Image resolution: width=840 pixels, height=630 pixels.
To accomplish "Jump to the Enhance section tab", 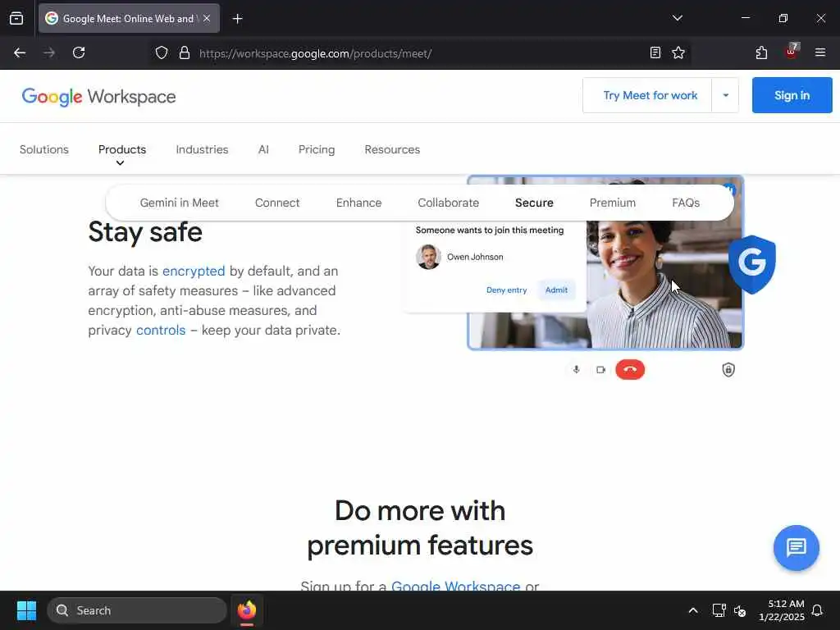I will [x=359, y=203].
